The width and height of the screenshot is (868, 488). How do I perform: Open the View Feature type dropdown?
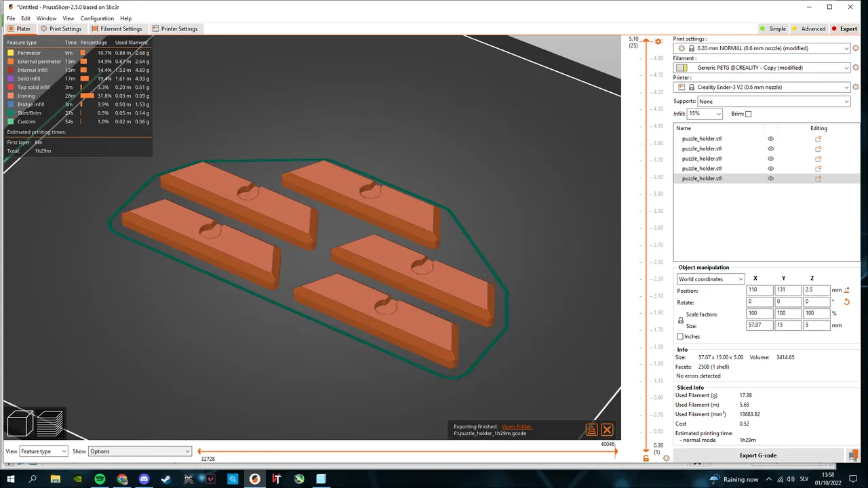[x=43, y=451]
